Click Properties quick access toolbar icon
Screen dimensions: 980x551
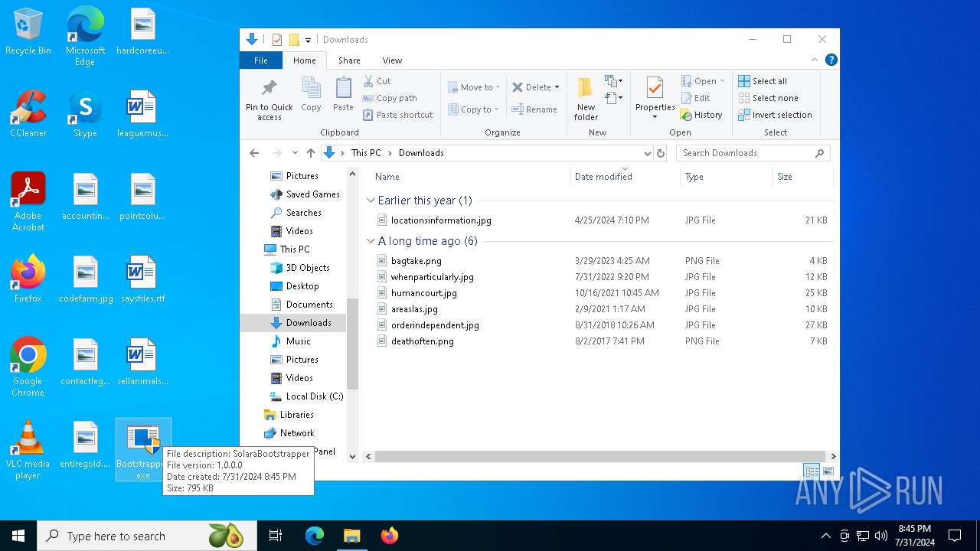[277, 40]
